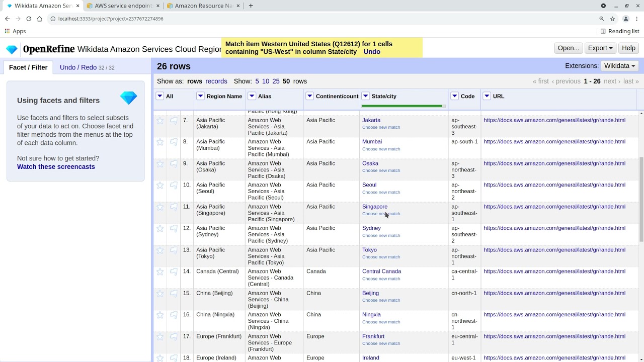Image resolution: width=644 pixels, height=362 pixels.
Task: Show 25 rows per page
Action: pos(276,81)
